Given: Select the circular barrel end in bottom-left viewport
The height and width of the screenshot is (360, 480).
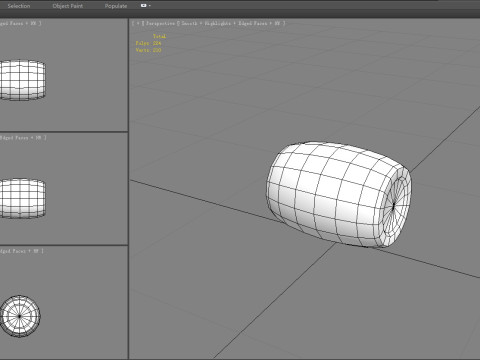Looking at the screenshot, I should point(19,316).
